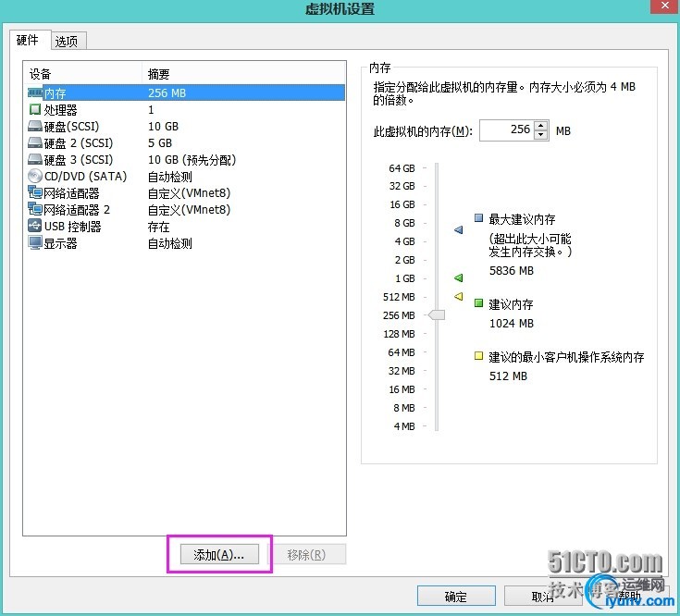Increase memory with spinner up arrow
The image size is (680, 616).
[541, 125]
